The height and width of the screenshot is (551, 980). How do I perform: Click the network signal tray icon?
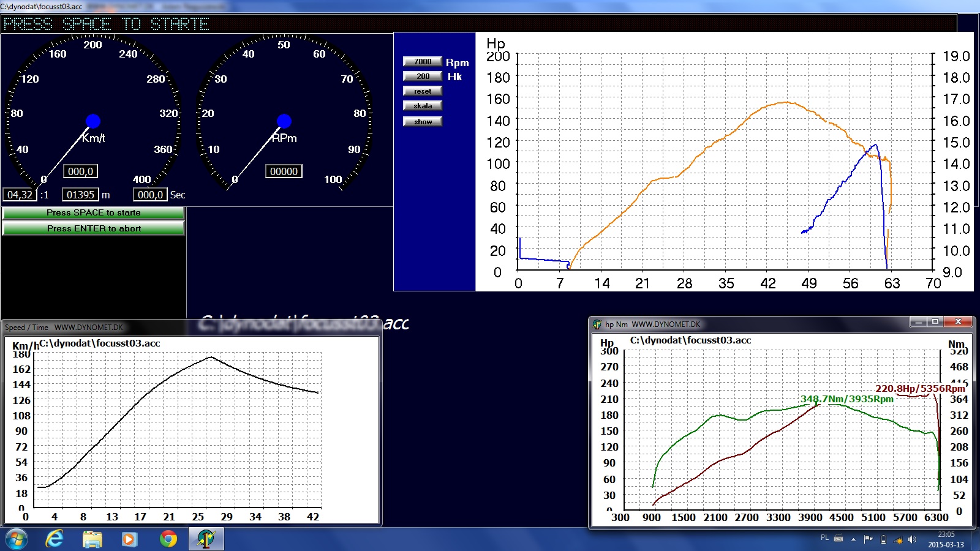[x=898, y=539]
